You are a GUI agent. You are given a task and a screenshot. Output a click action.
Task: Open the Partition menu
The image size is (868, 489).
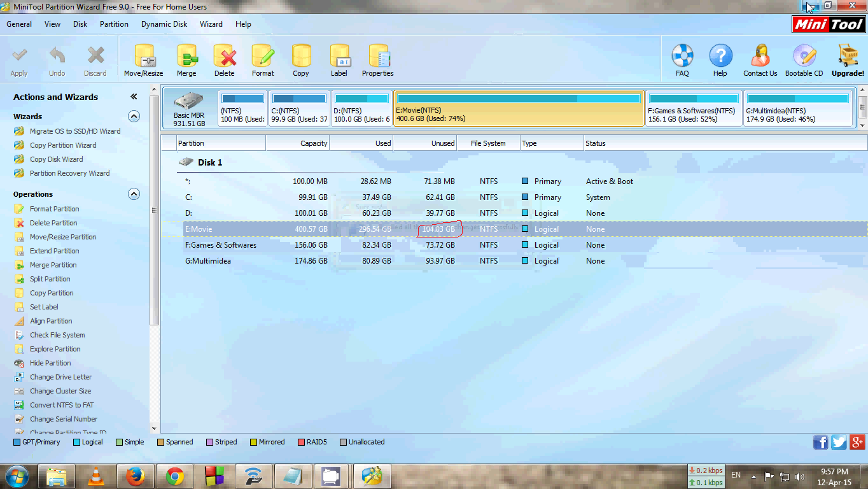pyautogui.click(x=114, y=24)
